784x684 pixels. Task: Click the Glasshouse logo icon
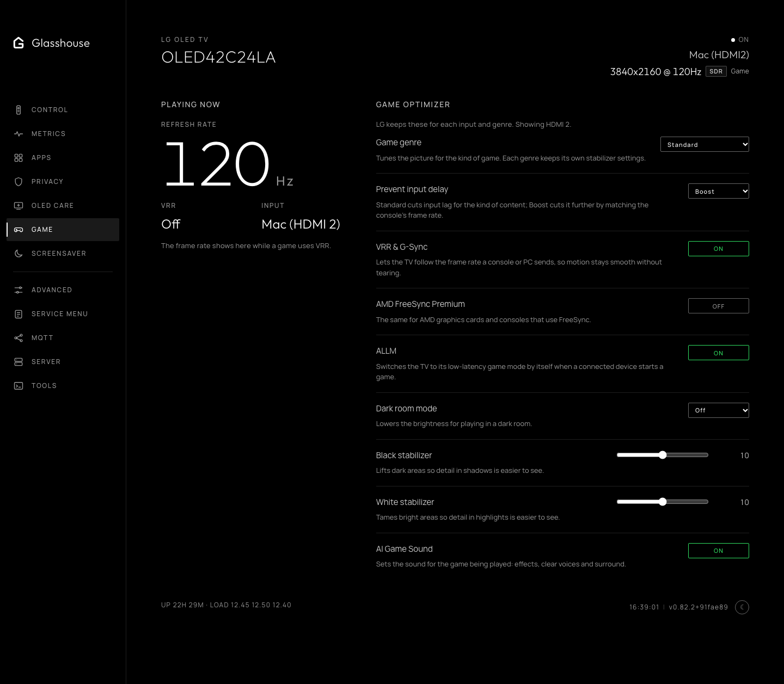19,43
